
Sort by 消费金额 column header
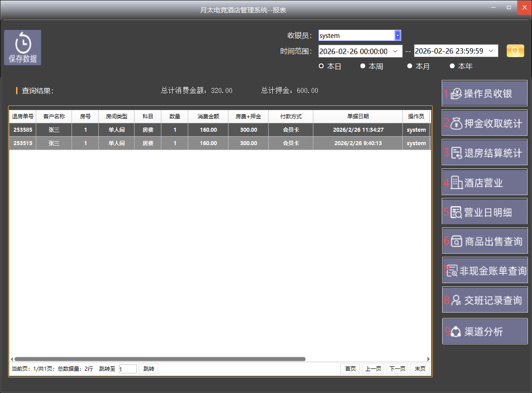(x=208, y=117)
